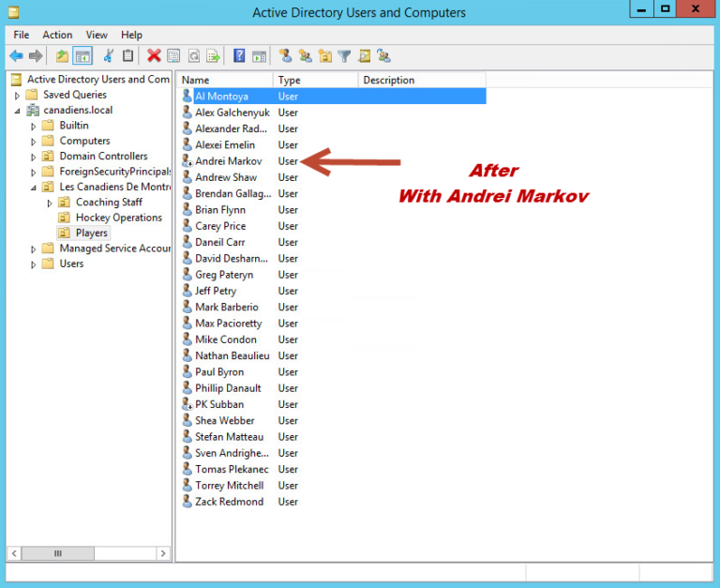Sort by Description column header
The width and height of the screenshot is (720, 588).
pos(422,80)
